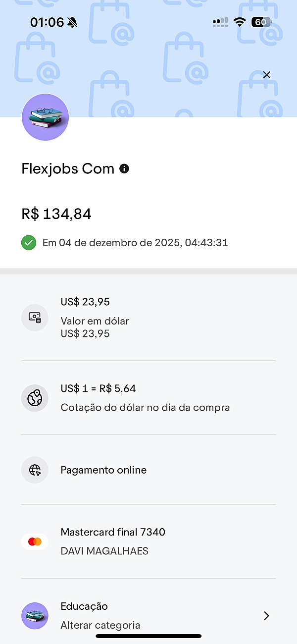
Task: Expand the Educação category chevron
Action: point(266,616)
